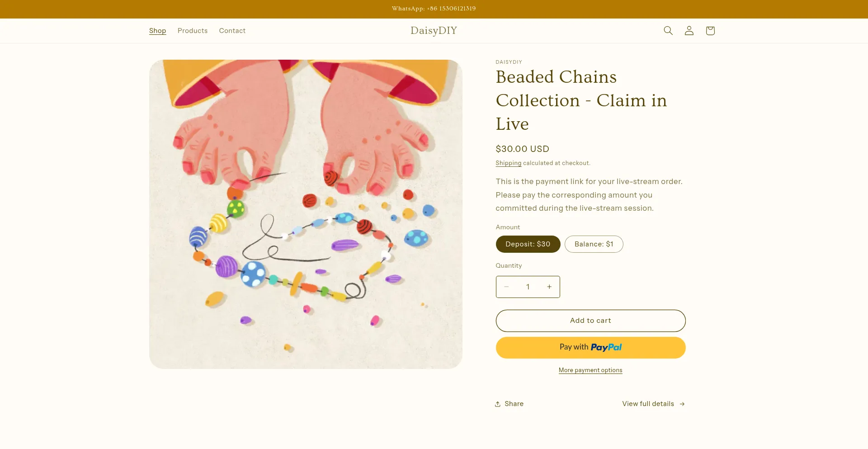Open More payment options link

[x=590, y=370]
